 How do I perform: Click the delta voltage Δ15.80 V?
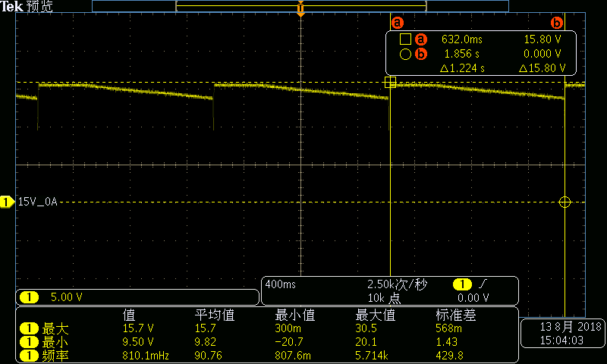[542, 68]
